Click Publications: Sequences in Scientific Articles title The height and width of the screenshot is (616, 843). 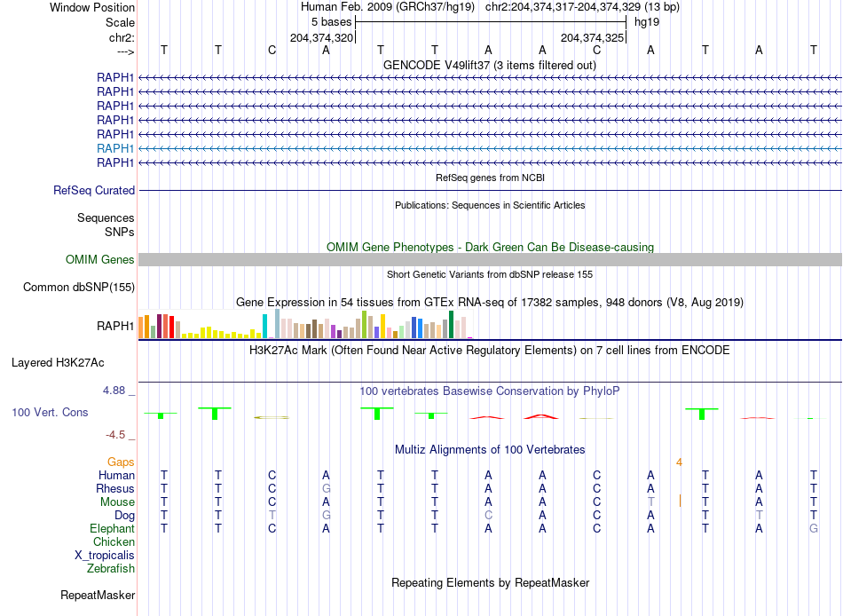click(x=490, y=206)
